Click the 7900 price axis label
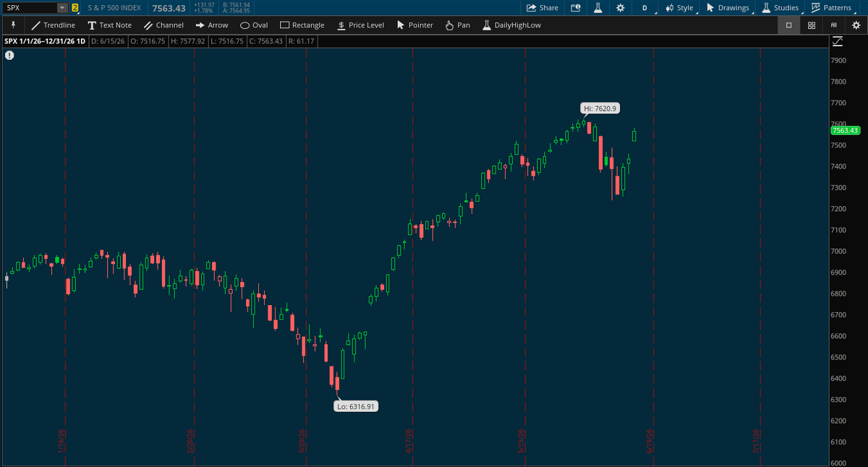Viewport: 868px width, 467px height. 839,61
